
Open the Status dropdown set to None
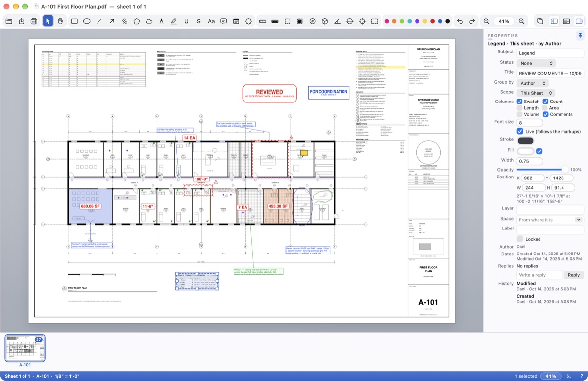536,63
